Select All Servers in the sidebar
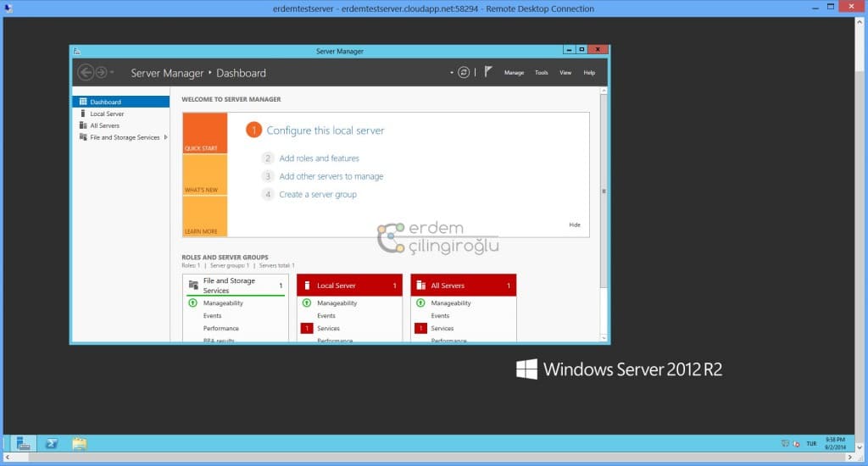 click(120, 125)
